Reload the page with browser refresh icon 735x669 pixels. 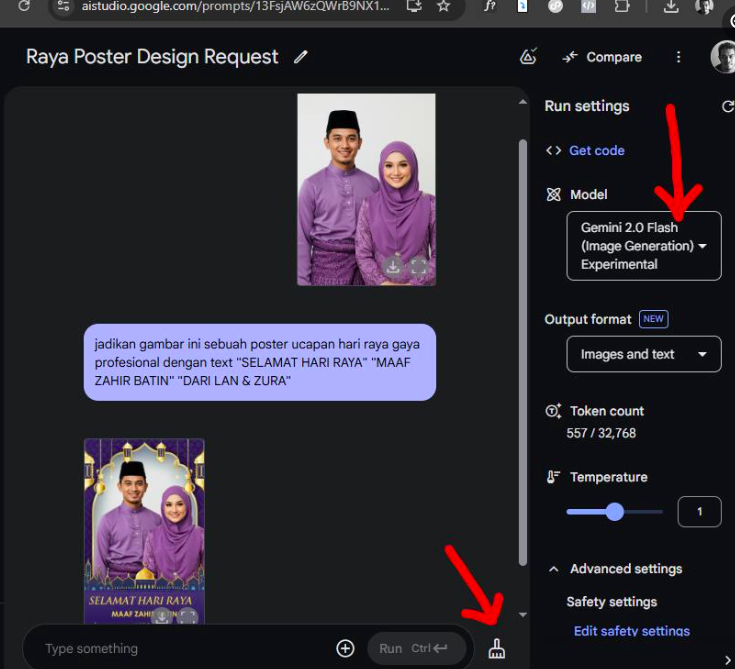pyautogui.click(x=23, y=6)
